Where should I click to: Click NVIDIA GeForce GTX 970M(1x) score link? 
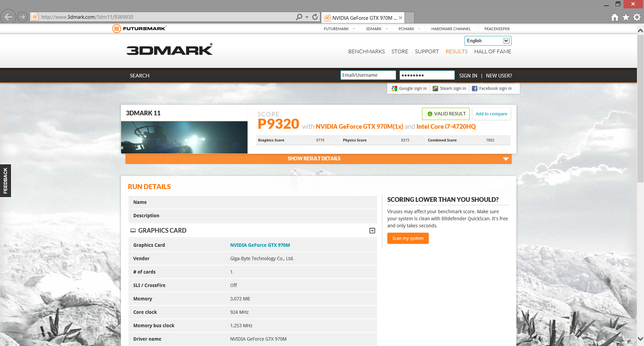(359, 126)
